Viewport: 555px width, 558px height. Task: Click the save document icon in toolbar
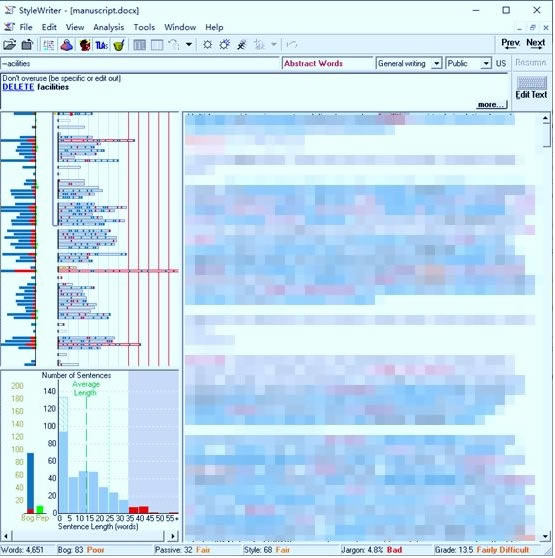(27, 45)
